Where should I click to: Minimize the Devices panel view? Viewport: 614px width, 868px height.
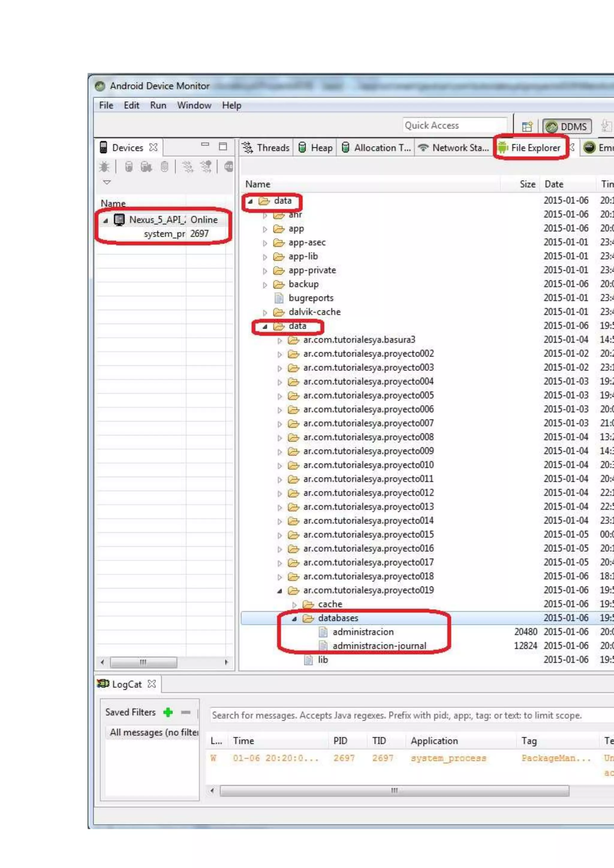click(205, 144)
